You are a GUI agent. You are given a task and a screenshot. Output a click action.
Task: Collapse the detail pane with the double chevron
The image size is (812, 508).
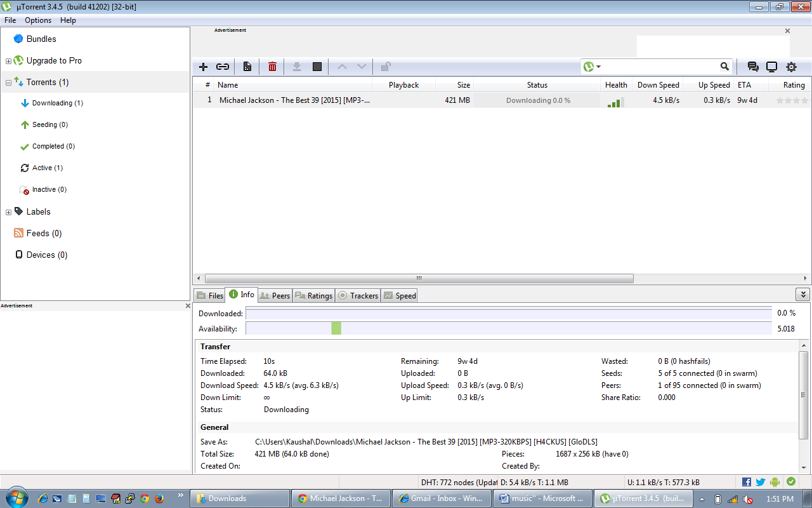(802, 295)
